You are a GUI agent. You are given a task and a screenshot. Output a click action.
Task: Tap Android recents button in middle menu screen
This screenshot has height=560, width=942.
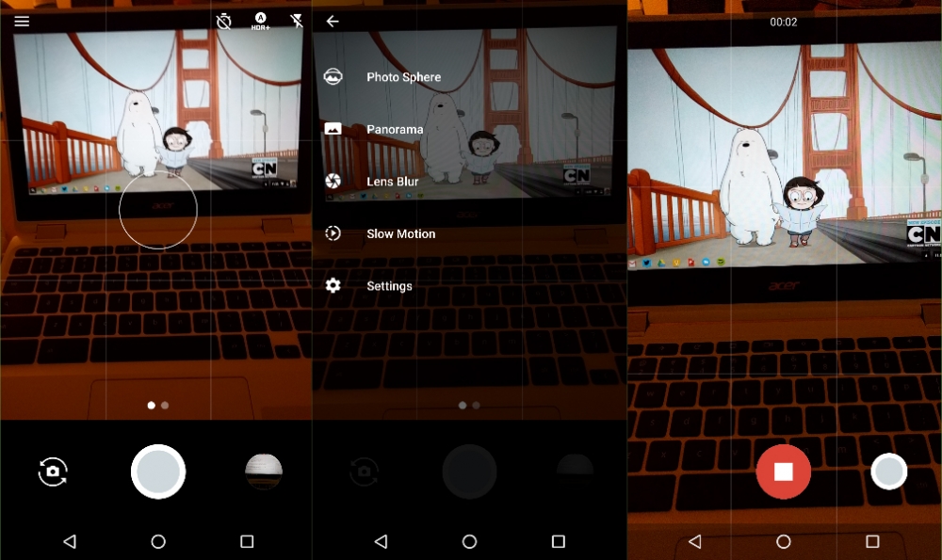558,541
